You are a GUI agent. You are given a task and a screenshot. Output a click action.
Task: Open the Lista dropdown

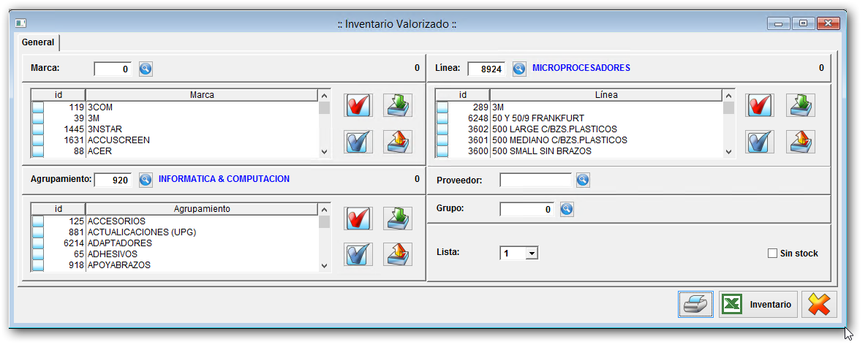[532, 254]
